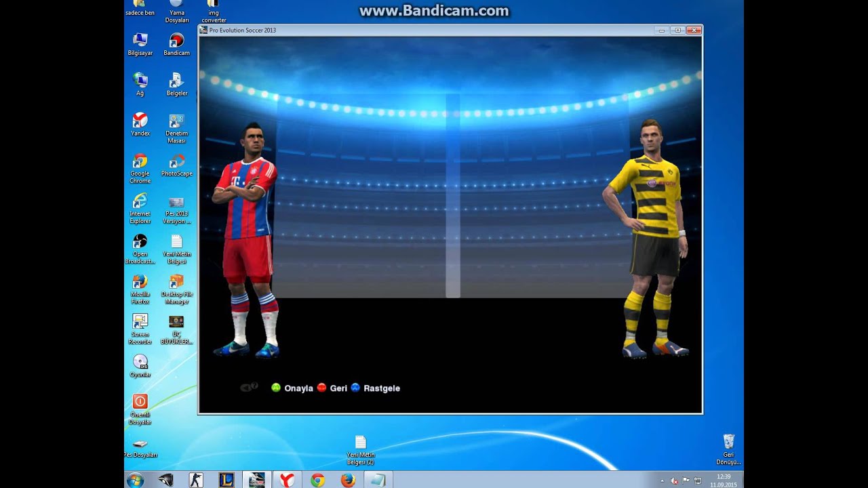Show hidden system tray icons
The image size is (868, 488).
coord(663,481)
